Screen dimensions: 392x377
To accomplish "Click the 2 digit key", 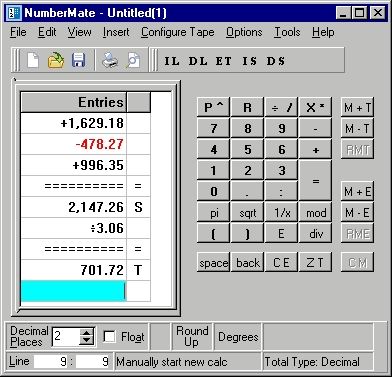I will pos(247,170).
